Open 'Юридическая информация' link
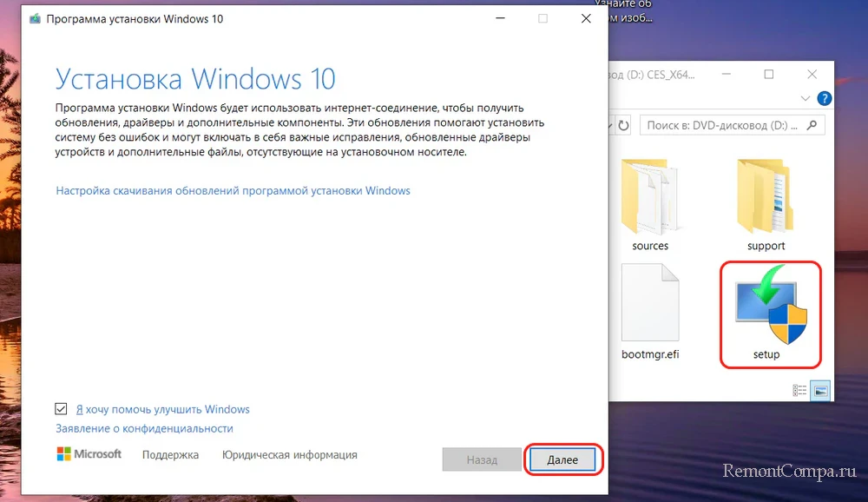Image resolution: width=868 pixels, height=502 pixels. 289,455
